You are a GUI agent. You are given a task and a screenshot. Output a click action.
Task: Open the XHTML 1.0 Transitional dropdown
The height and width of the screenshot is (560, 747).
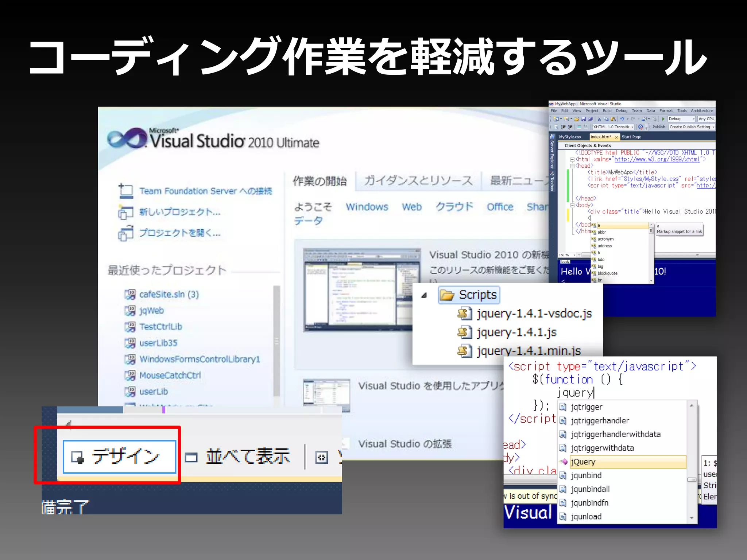614,127
